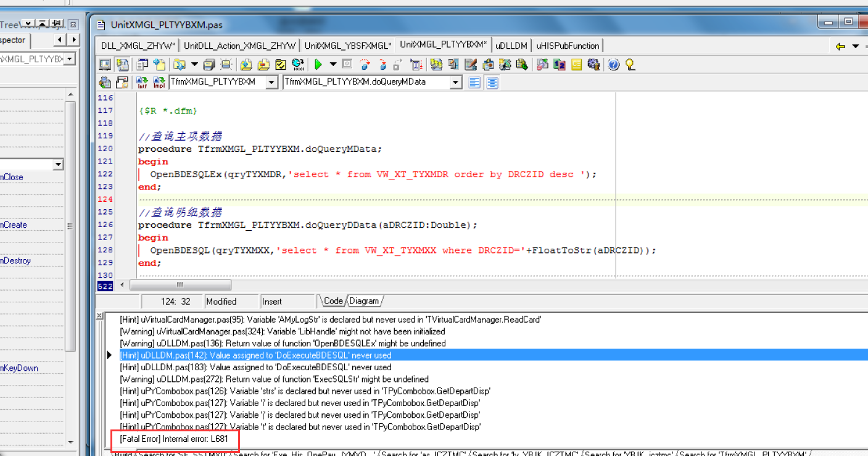This screenshot has width=868, height=456.
Task: Click the open folder icon with arrow
Action: click(180, 64)
